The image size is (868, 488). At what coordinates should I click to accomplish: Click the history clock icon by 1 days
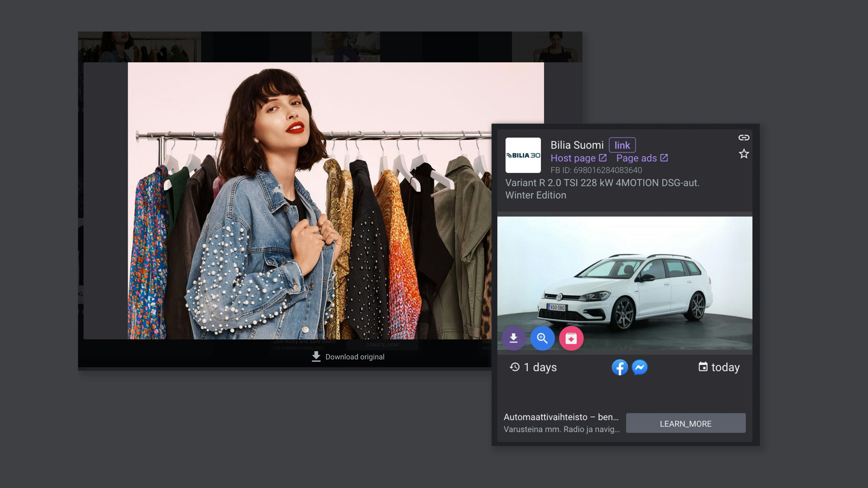click(x=515, y=367)
